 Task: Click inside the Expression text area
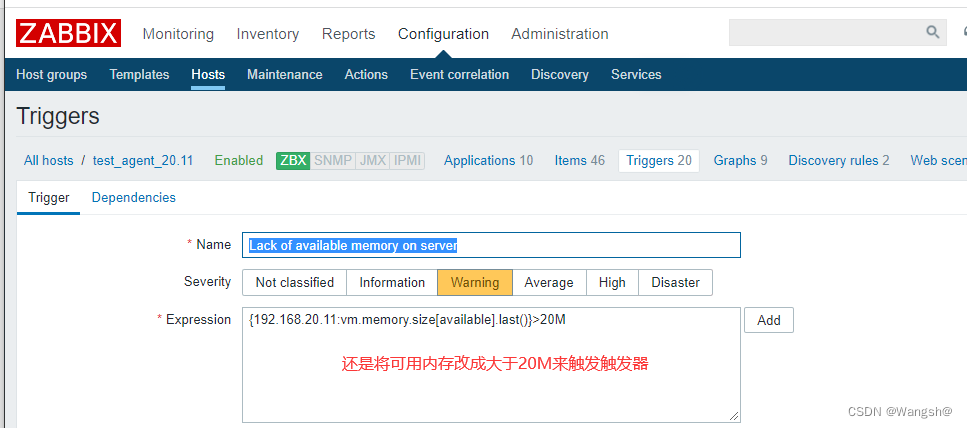(492, 364)
